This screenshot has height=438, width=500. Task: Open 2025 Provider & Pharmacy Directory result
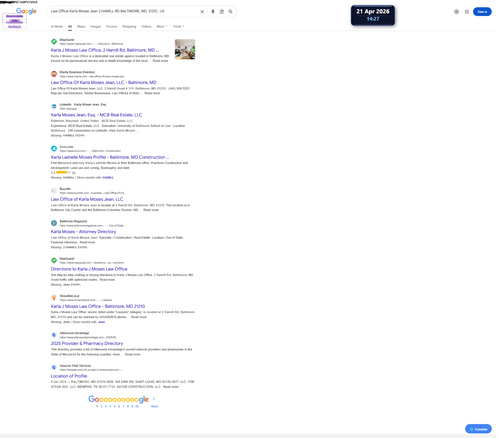pos(87,343)
